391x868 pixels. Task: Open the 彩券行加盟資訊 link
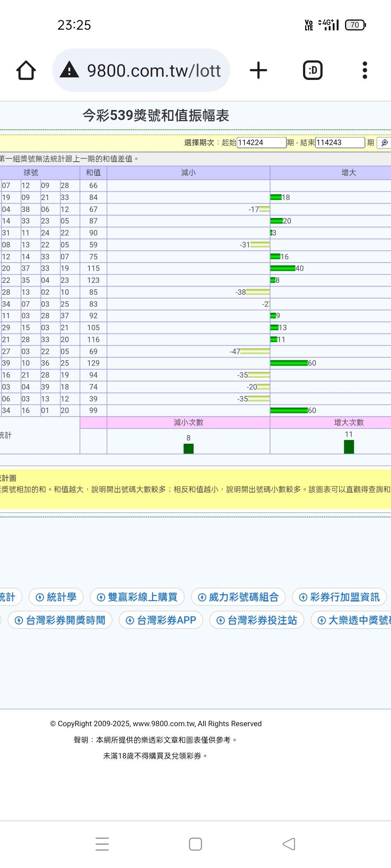pos(339,597)
